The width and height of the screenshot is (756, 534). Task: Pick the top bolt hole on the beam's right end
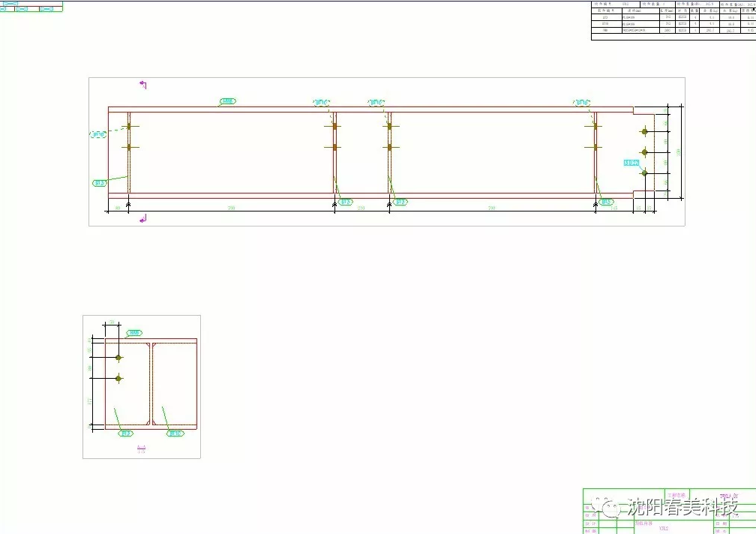pyautogui.click(x=645, y=131)
